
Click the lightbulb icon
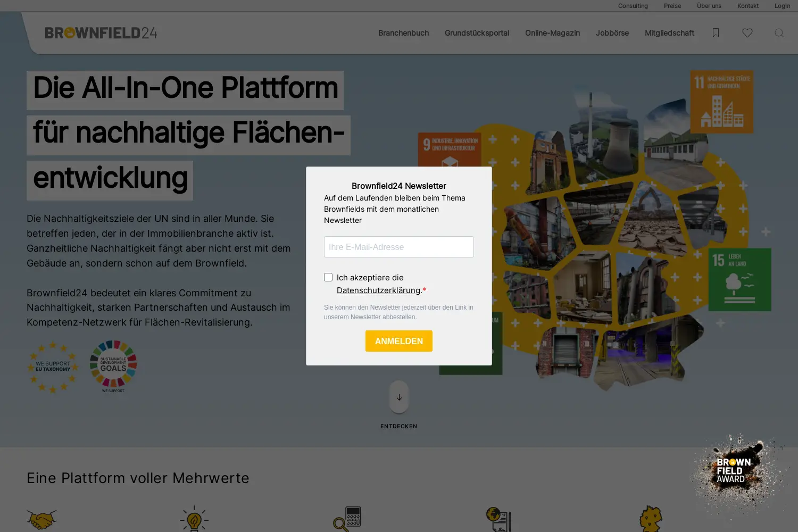tap(194, 519)
